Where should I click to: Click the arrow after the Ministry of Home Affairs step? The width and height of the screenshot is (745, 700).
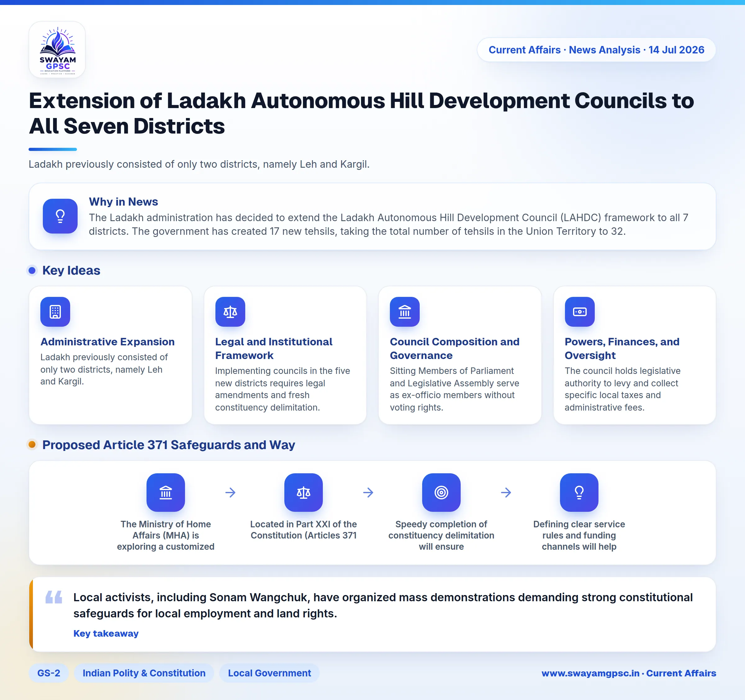[230, 492]
